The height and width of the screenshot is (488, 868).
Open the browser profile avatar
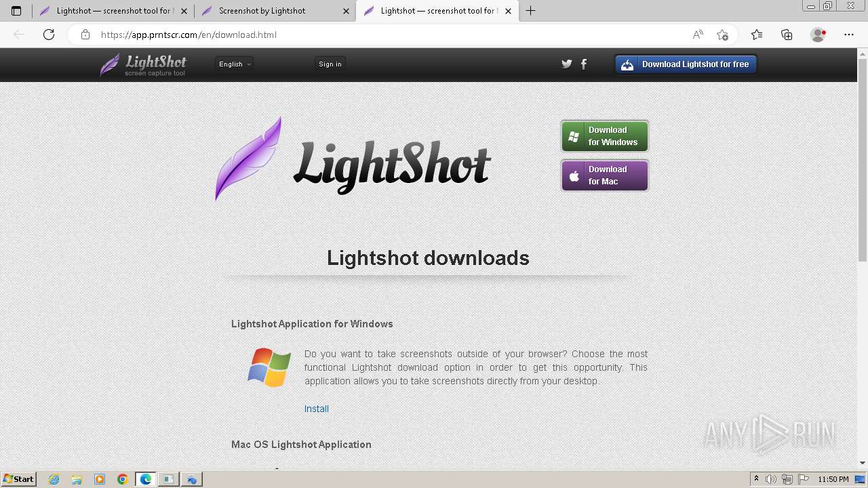(x=818, y=35)
